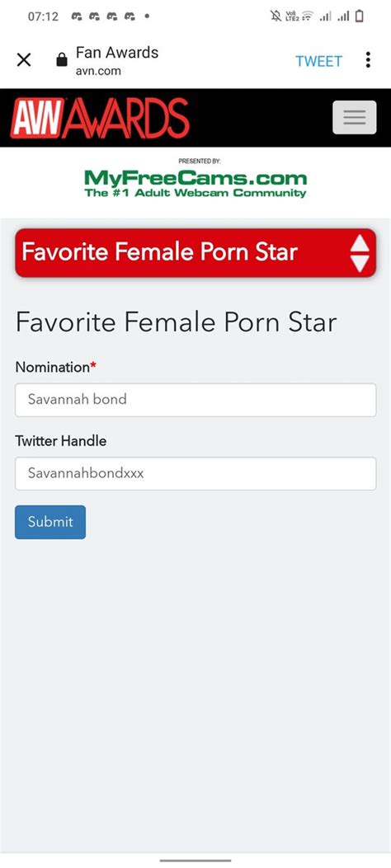The image size is (391, 868).
Task: Click the TWEET action
Action: click(x=319, y=61)
